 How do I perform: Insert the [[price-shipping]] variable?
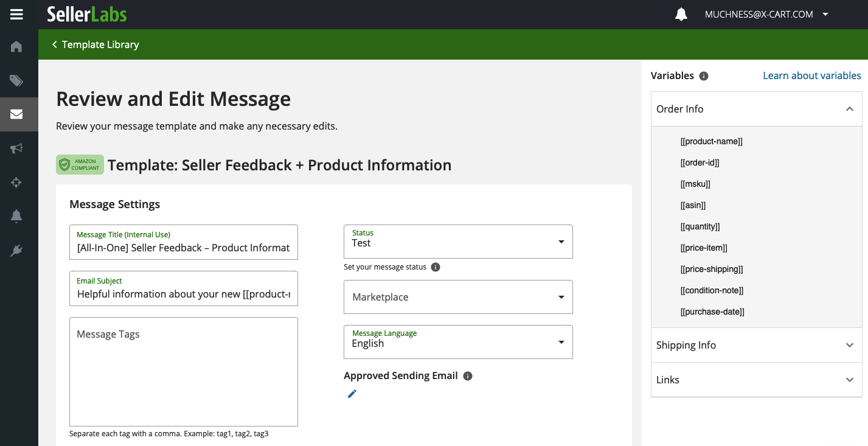[x=712, y=269]
